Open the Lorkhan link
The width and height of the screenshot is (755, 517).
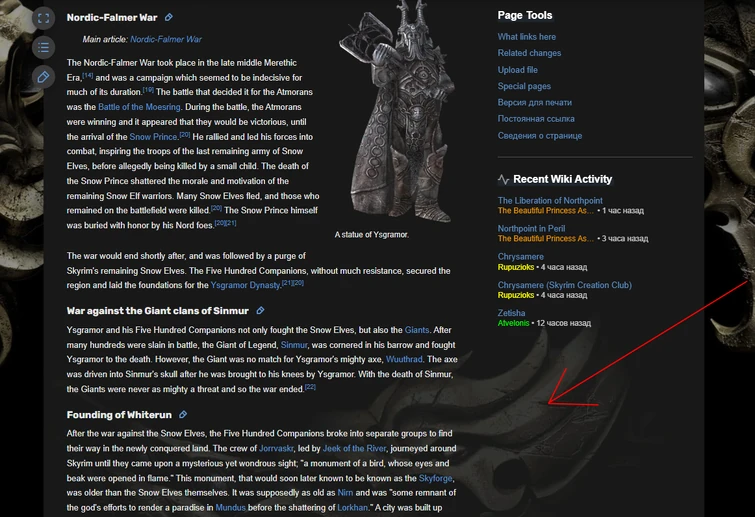click(352, 507)
